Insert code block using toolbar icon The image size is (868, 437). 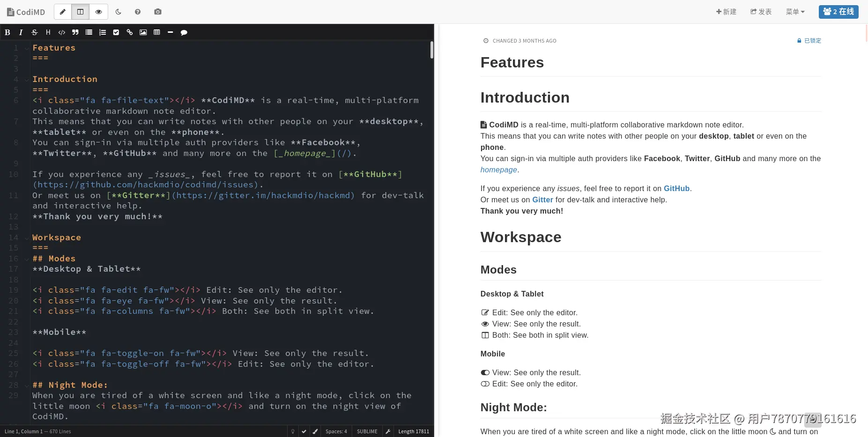[61, 32]
